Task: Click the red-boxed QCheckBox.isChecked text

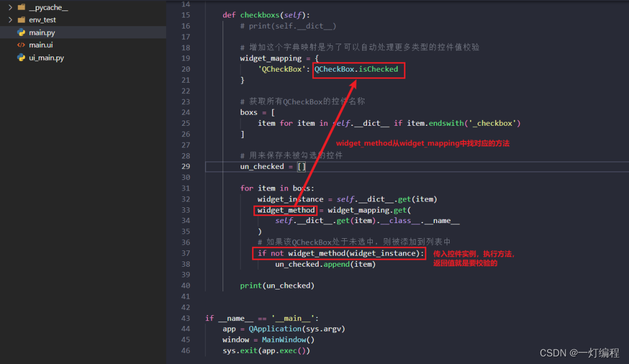Action: tap(358, 69)
